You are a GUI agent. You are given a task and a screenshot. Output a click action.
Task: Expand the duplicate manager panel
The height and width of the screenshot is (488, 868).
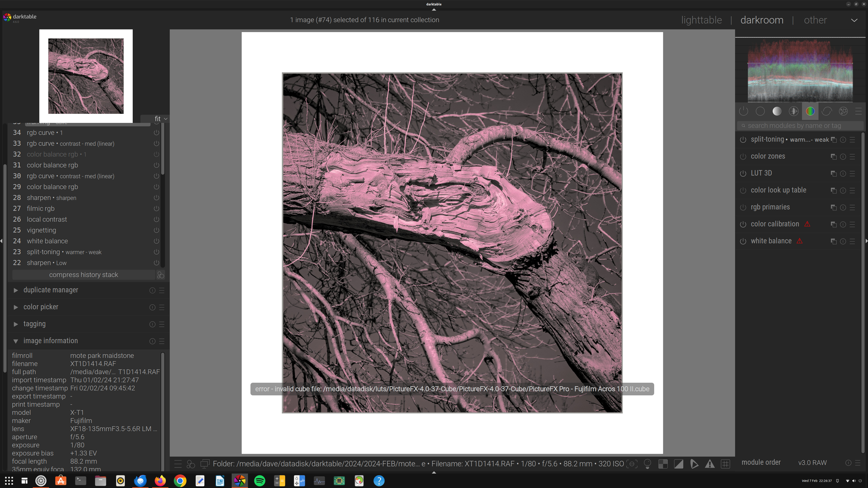(x=51, y=290)
